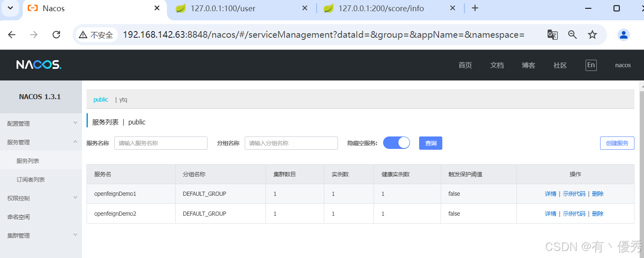
Task: Click the 服务名称 input field
Action: pos(161,143)
